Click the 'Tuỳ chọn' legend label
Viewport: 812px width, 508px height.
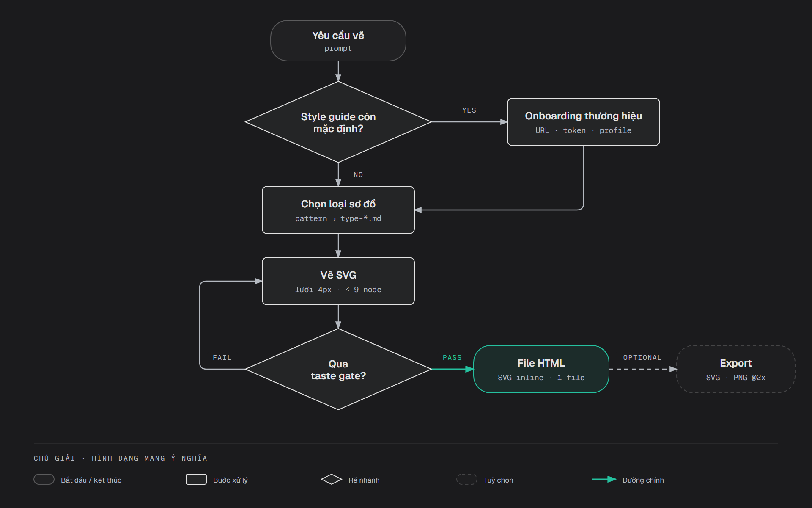(499, 480)
